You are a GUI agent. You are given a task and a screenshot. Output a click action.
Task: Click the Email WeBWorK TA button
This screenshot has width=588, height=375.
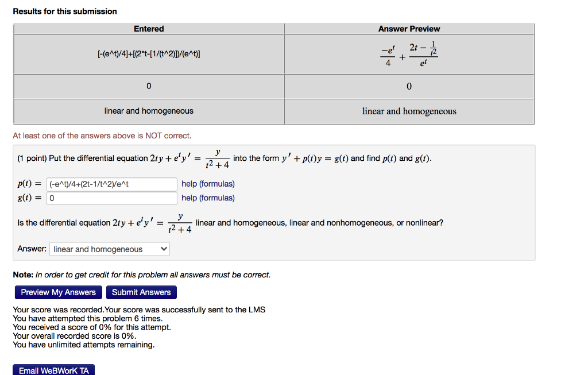pos(53,369)
